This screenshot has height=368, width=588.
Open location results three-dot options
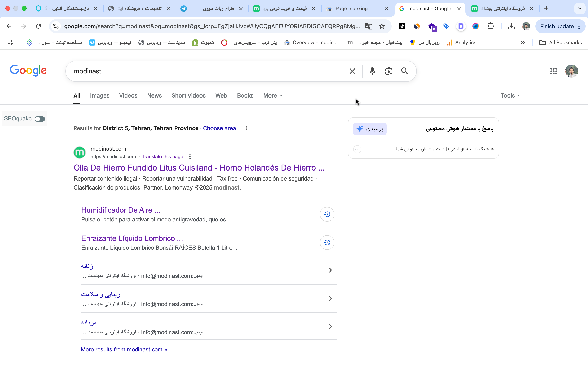pyautogui.click(x=246, y=128)
